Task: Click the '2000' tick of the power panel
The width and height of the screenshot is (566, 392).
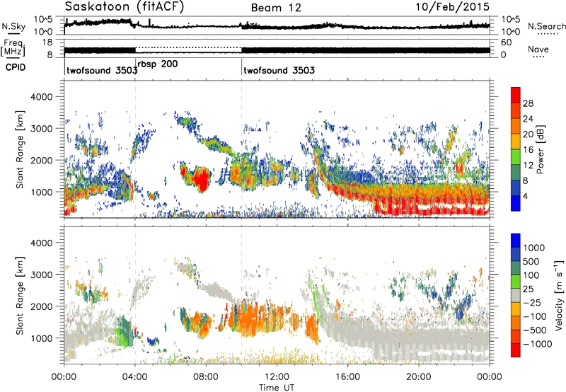Action: click(x=41, y=160)
